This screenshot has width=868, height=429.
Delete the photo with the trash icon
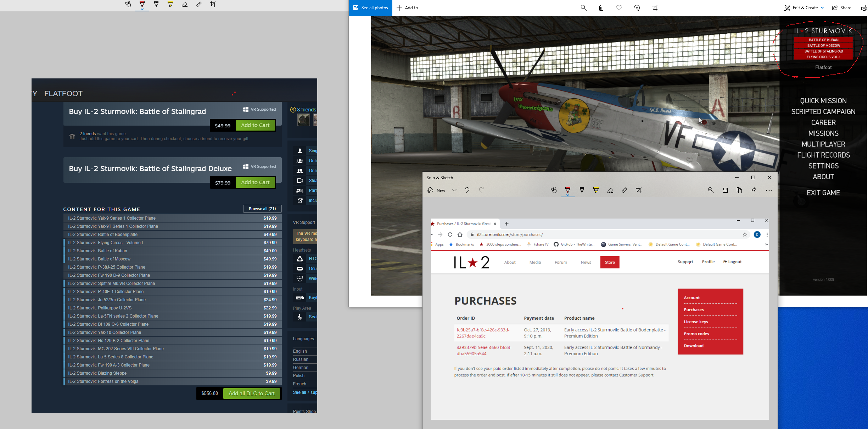point(601,8)
